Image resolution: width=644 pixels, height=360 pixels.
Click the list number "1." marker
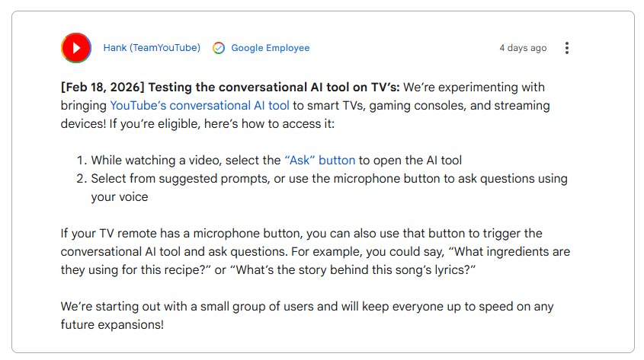click(x=81, y=161)
